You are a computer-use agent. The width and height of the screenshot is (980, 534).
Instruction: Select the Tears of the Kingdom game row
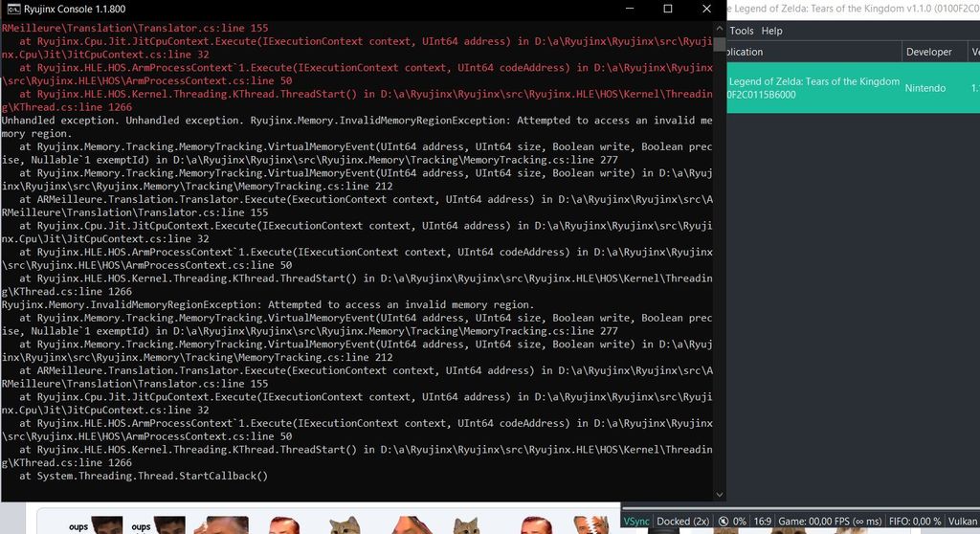tap(813, 88)
